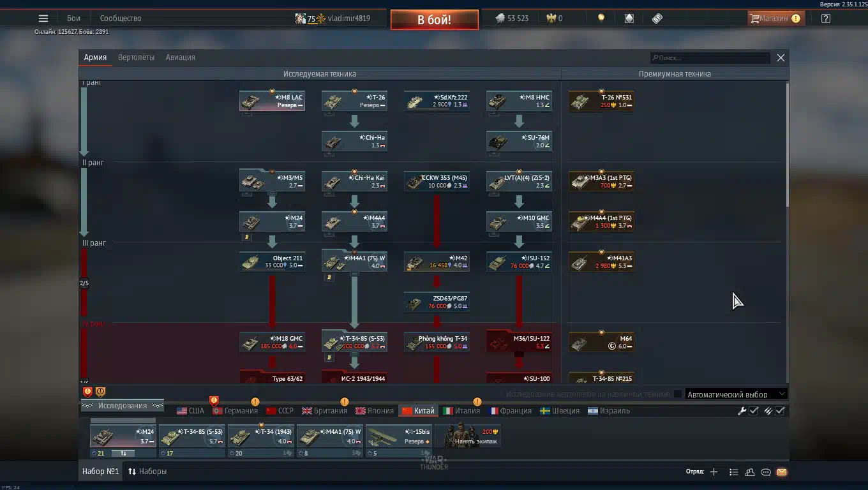Click the search field in research tree
868x490 pixels.
pos(710,57)
